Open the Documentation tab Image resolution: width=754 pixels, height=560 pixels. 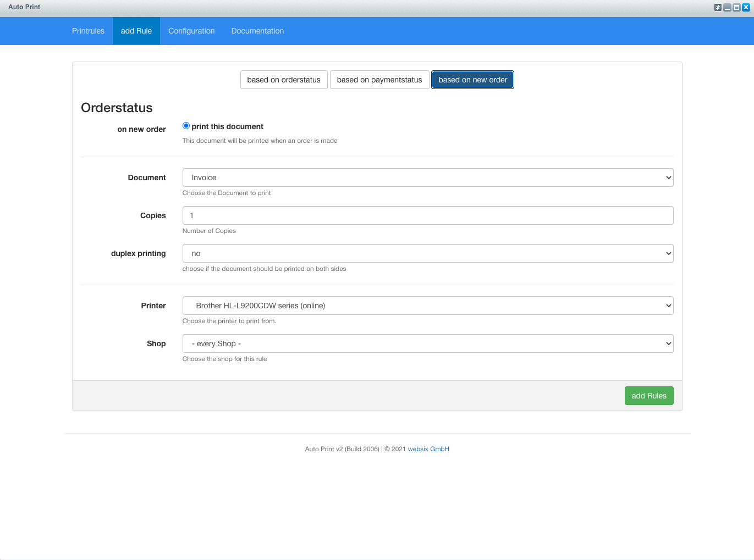coord(257,31)
